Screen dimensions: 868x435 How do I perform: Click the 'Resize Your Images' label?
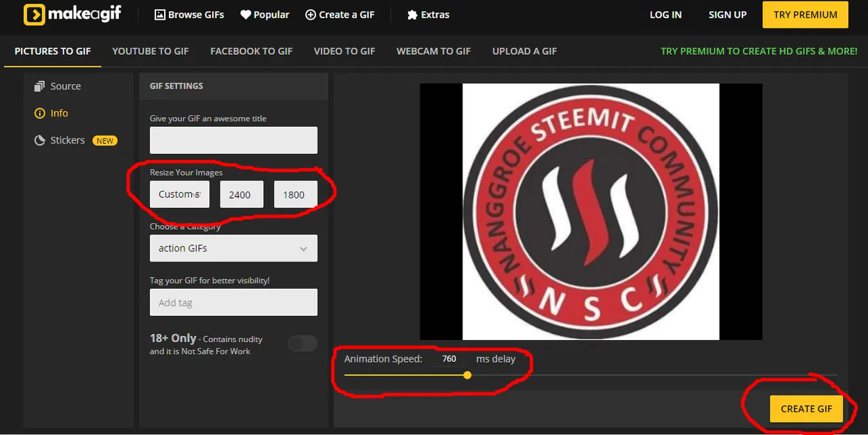pos(186,172)
